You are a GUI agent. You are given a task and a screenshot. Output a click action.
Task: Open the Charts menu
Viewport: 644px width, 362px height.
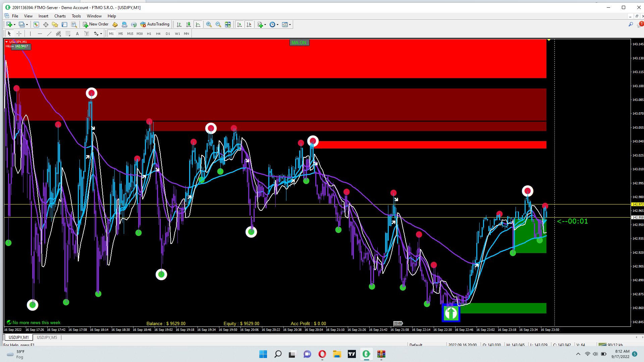pyautogui.click(x=60, y=16)
